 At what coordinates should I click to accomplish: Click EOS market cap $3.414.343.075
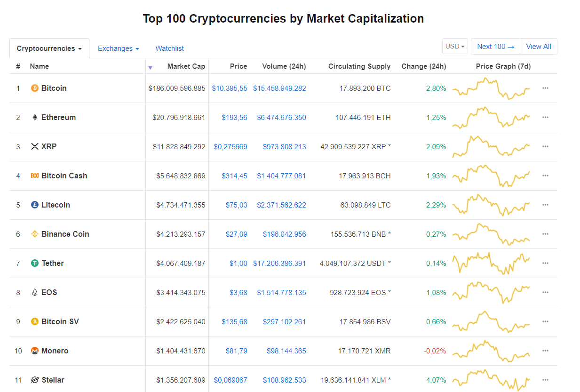tap(181, 292)
